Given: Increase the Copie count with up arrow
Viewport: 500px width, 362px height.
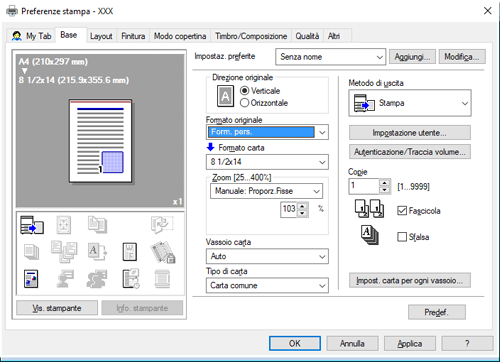Looking at the screenshot, I should pyautogui.click(x=385, y=183).
